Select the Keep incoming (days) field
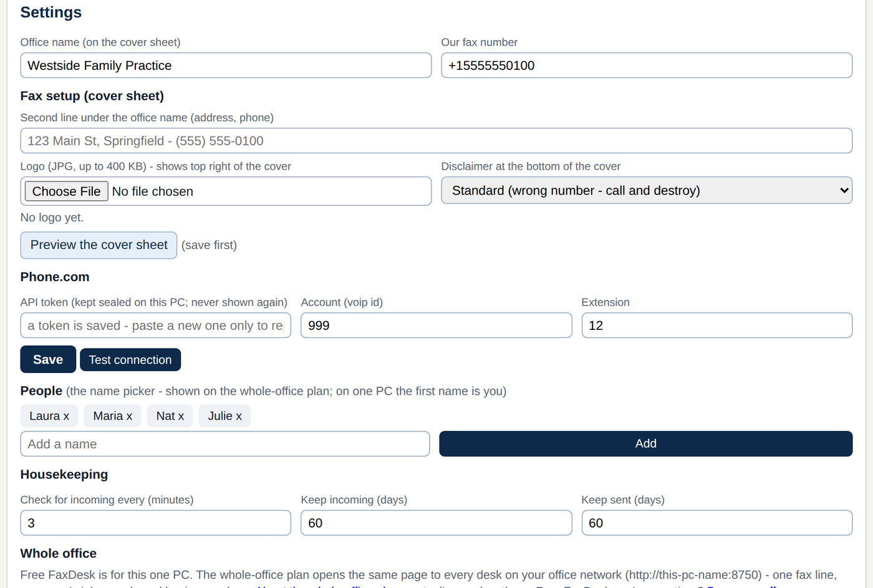The height and width of the screenshot is (588, 873). (436, 523)
